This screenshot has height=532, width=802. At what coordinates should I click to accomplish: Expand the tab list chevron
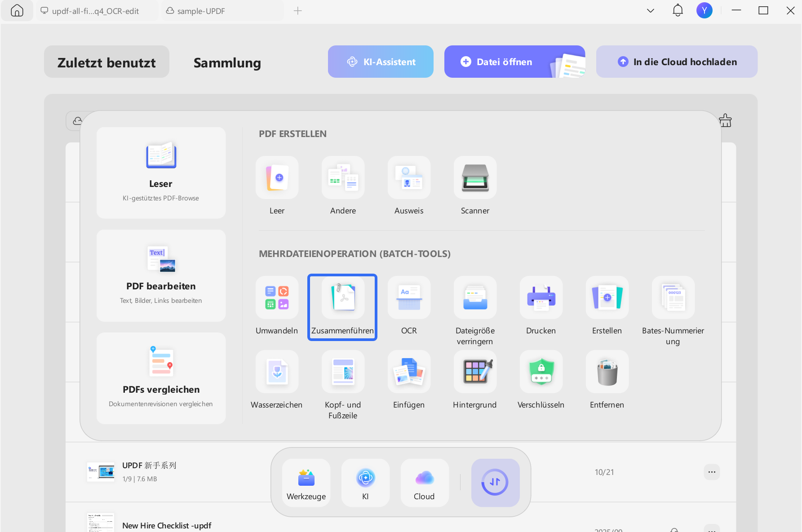[650, 11]
